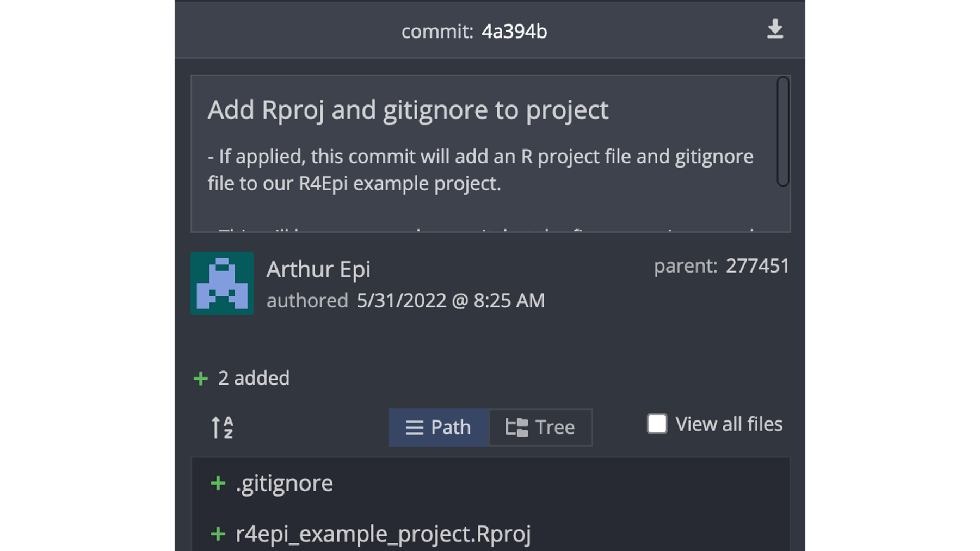The image size is (980, 551).
Task: Open the .gitignore file entry
Action: (490, 483)
